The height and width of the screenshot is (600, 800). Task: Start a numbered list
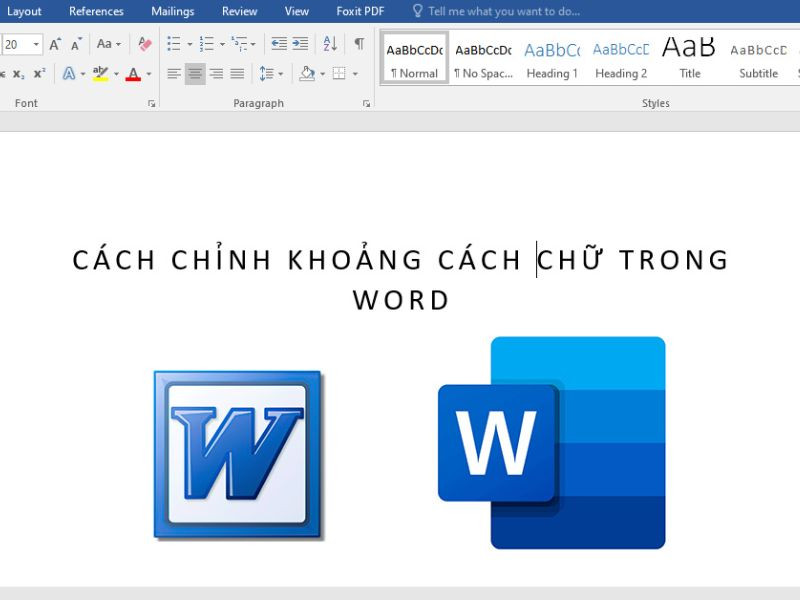[207, 44]
